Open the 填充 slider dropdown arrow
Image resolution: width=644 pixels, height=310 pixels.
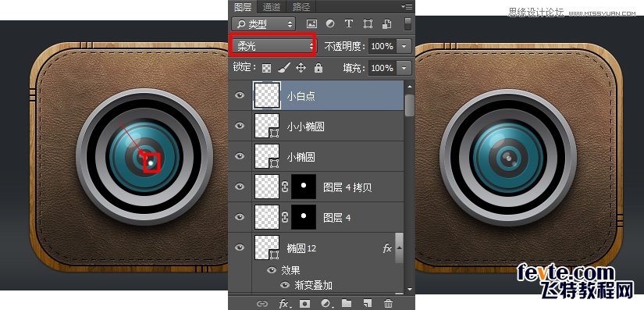(404, 68)
